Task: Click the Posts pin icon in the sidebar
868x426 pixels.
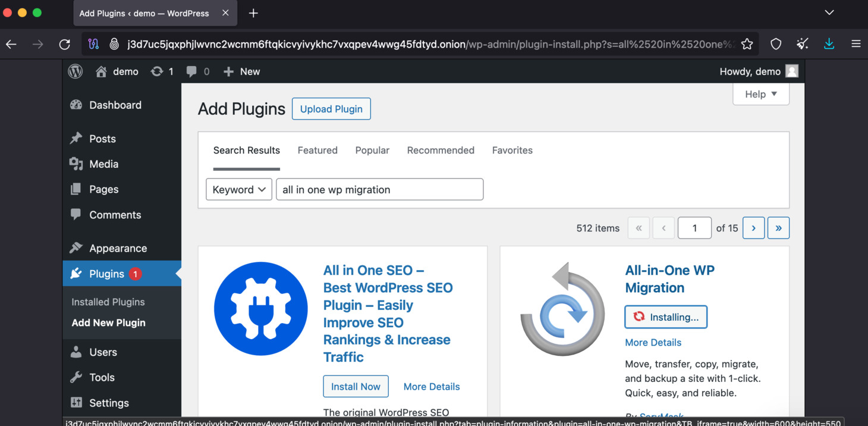Action: [76, 139]
